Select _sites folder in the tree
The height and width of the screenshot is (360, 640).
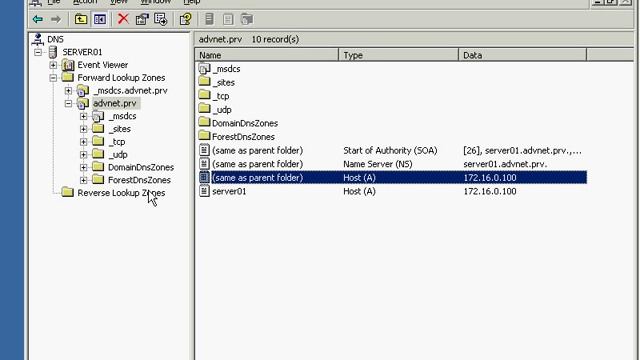click(x=120, y=129)
